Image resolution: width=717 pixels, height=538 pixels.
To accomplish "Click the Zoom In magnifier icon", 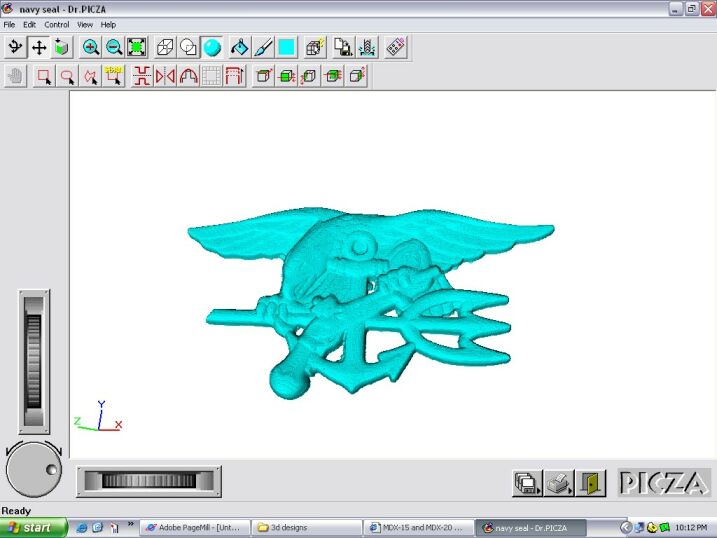I will coord(91,47).
